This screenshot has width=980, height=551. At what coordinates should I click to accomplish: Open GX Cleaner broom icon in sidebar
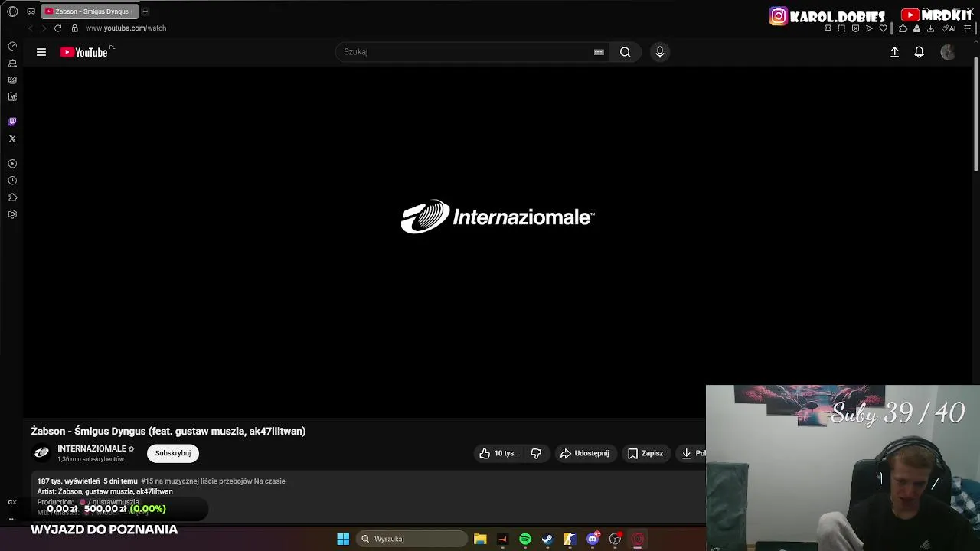pyautogui.click(x=12, y=63)
